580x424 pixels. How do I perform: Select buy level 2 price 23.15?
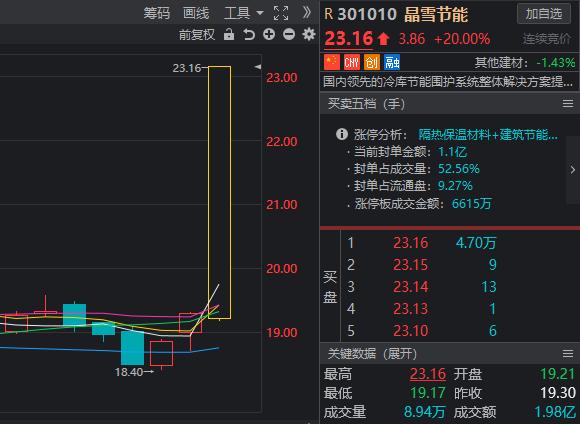pos(411,265)
